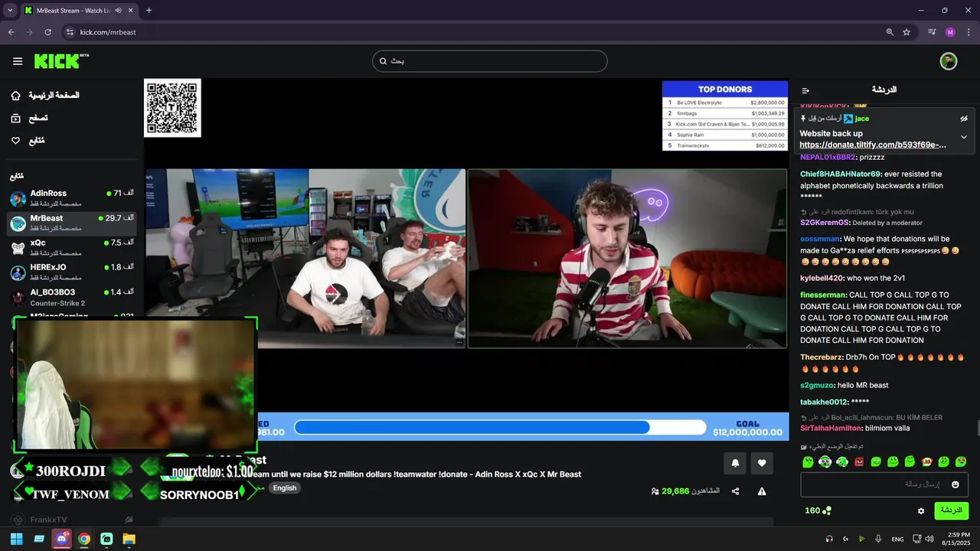Click the Kick search field
The height and width of the screenshot is (551, 980).
pyautogui.click(x=490, y=61)
